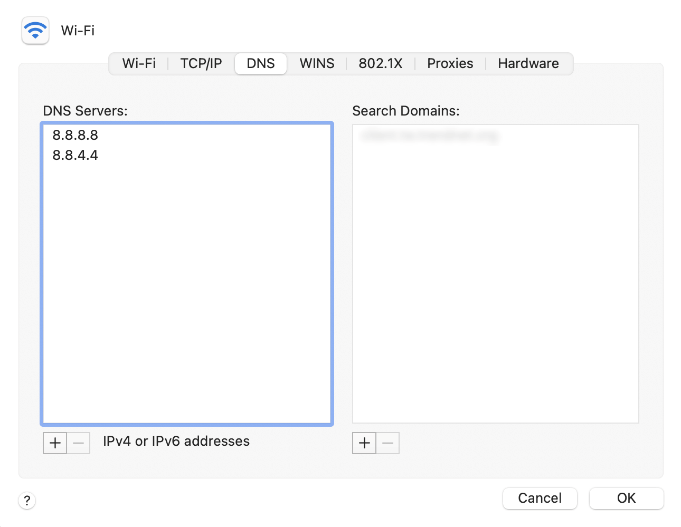The width and height of the screenshot is (681, 527).
Task: Switch to the Wi-Fi tab
Action: 139,63
